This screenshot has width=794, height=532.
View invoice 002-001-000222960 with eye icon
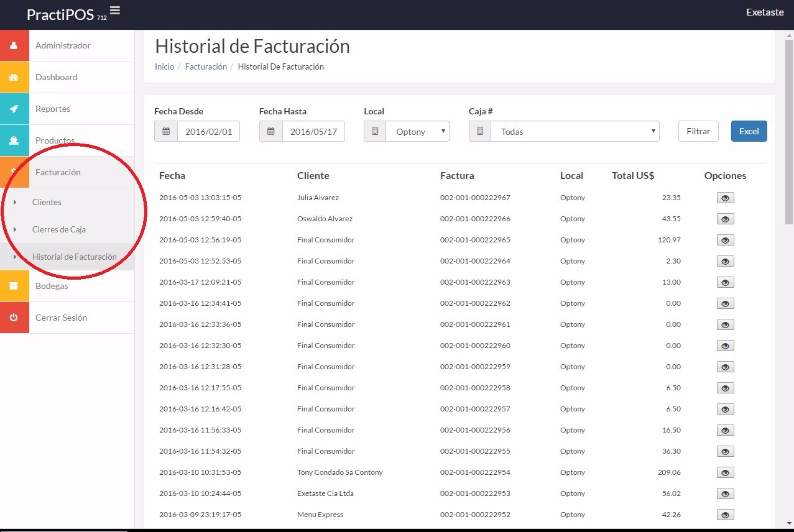point(725,346)
